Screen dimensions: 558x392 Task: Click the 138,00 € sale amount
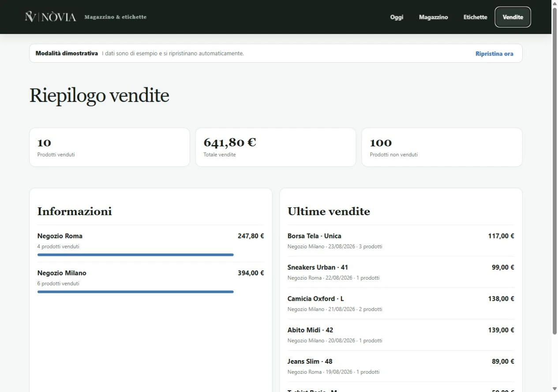click(x=501, y=299)
